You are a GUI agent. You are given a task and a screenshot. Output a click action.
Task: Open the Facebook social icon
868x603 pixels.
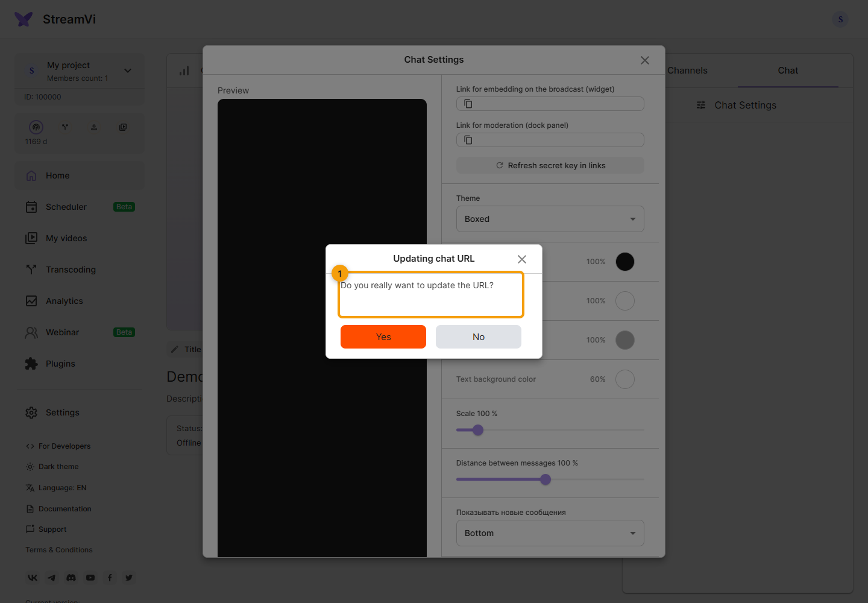[x=110, y=578]
